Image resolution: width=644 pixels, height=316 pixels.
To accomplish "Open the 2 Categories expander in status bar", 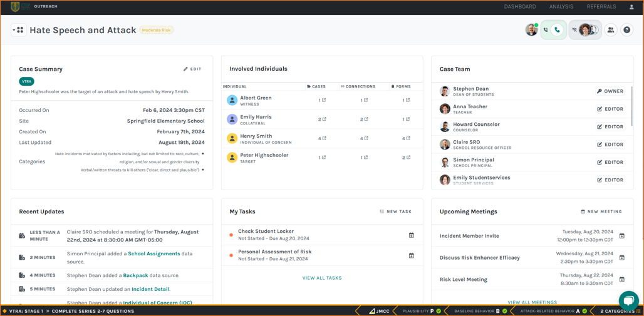I will [x=620, y=311].
